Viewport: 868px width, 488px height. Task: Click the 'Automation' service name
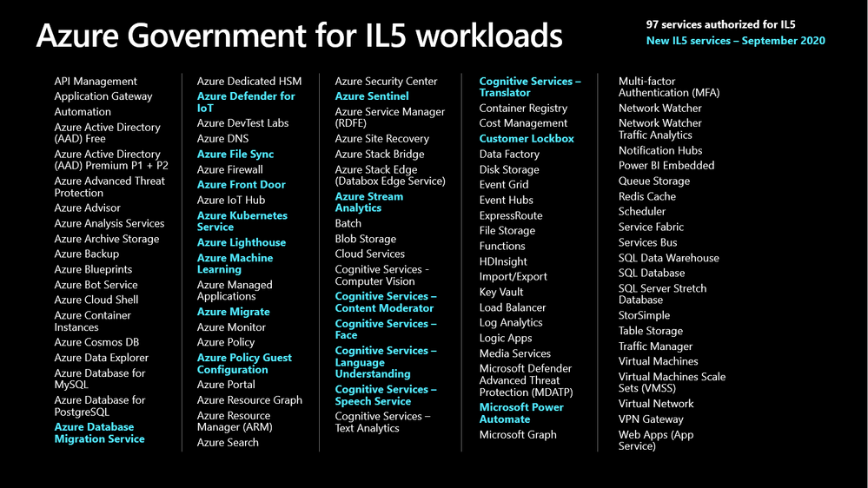(83, 112)
